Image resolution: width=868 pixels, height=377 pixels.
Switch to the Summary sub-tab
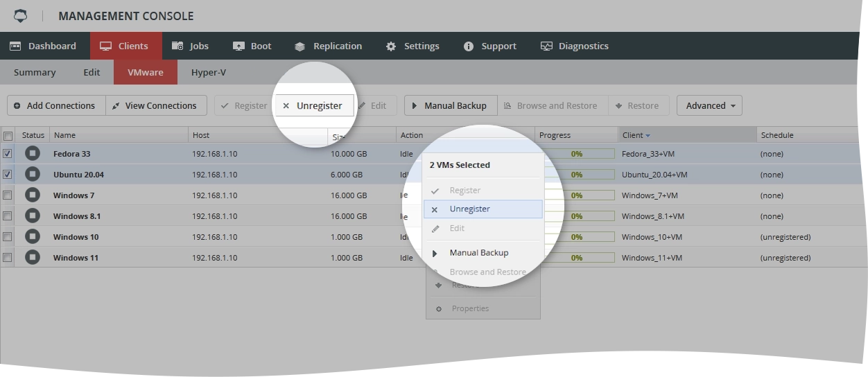(x=35, y=72)
